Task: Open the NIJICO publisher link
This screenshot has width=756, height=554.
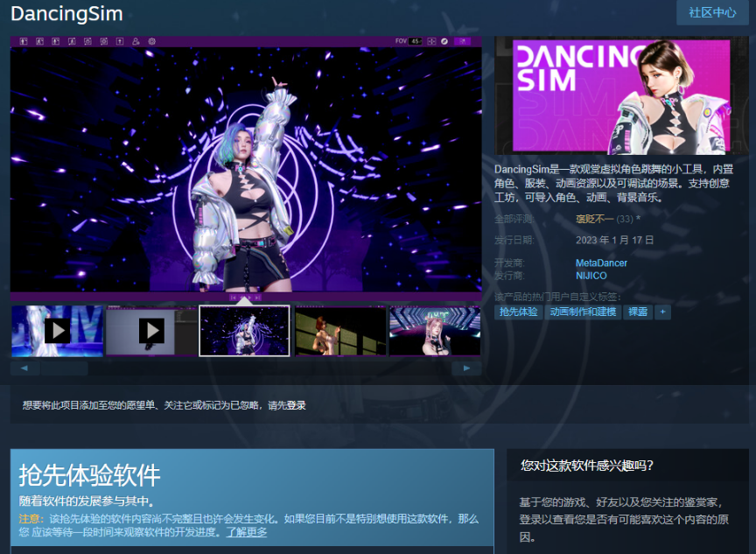Action: tap(591, 276)
